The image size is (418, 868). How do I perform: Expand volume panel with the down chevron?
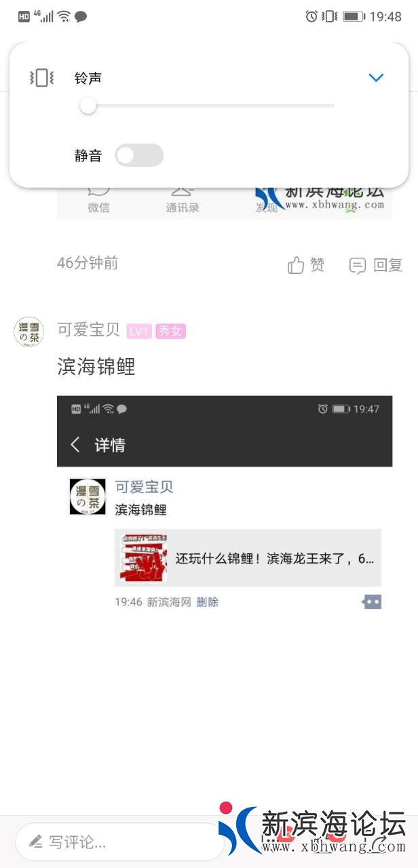[x=376, y=78]
